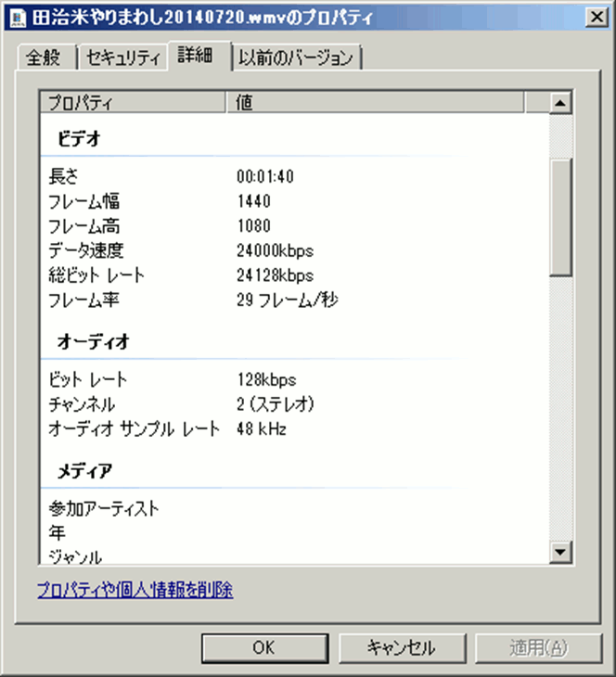Click the value 2 (ステレオ)
This screenshot has width=616, height=677.
click(276, 404)
